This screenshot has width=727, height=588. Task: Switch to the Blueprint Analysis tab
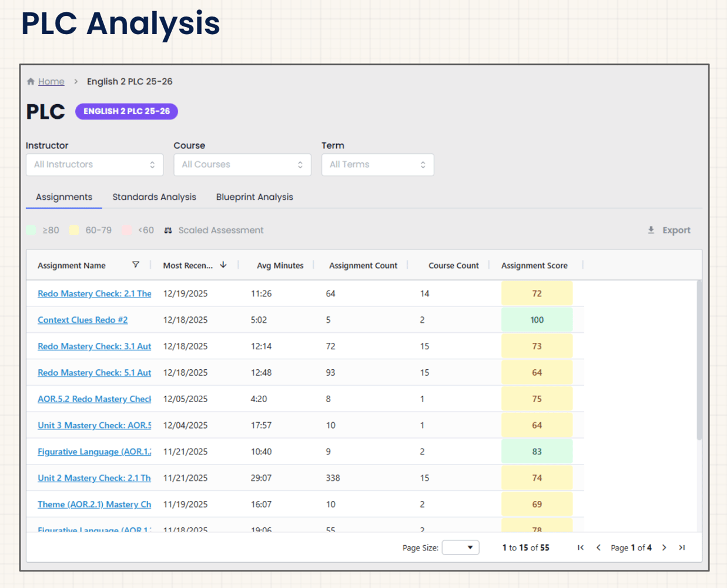254,197
